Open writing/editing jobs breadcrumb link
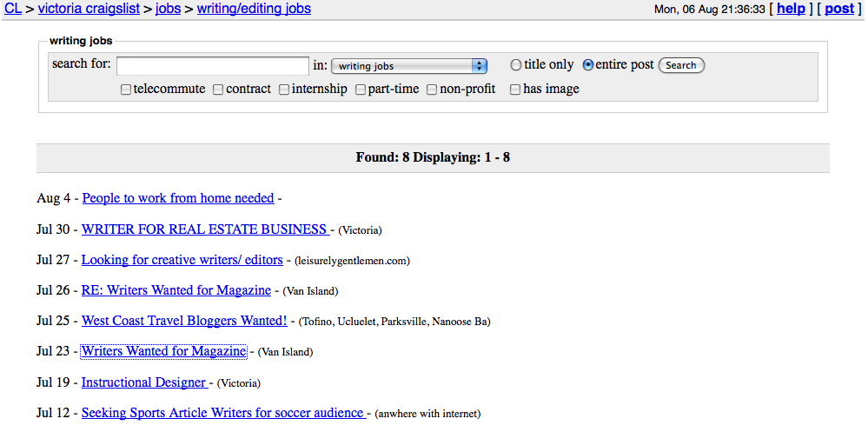This screenshot has width=868, height=432. pos(254,9)
